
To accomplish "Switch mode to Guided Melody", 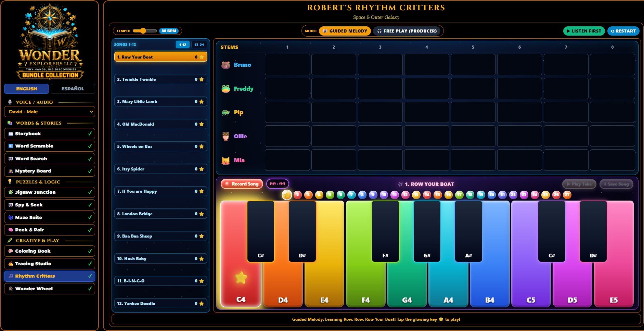I will coord(345,31).
